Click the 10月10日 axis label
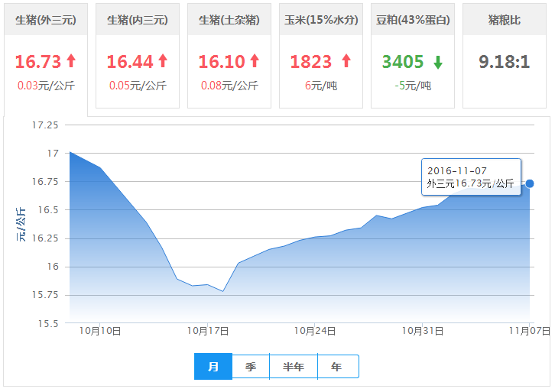The image size is (555, 392). (x=100, y=331)
